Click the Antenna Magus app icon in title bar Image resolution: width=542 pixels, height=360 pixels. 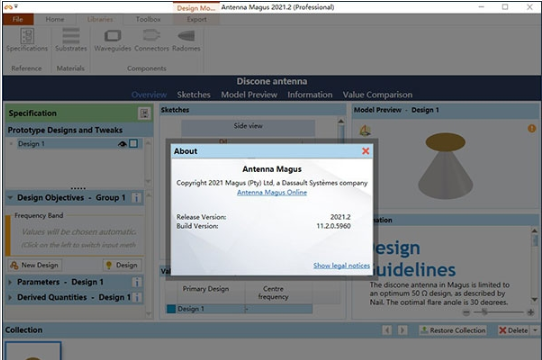click(x=8, y=7)
